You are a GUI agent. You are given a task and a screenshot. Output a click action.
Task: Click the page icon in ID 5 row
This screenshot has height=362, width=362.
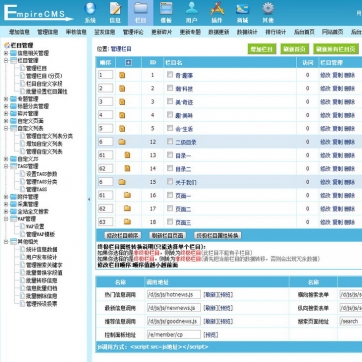click(122, 128)
